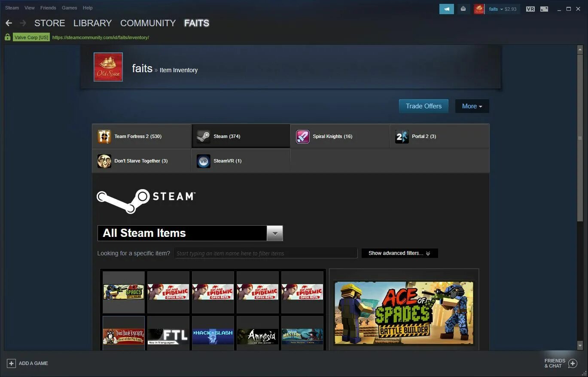Open the faits account dropdown
588x377 pixels.
point(496,9)
